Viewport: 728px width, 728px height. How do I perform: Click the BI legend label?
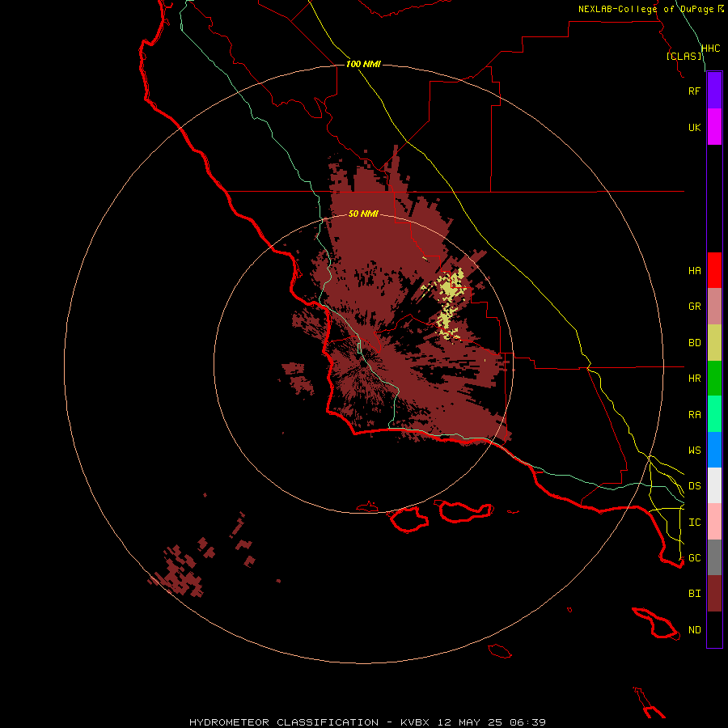tap(694, 594)
